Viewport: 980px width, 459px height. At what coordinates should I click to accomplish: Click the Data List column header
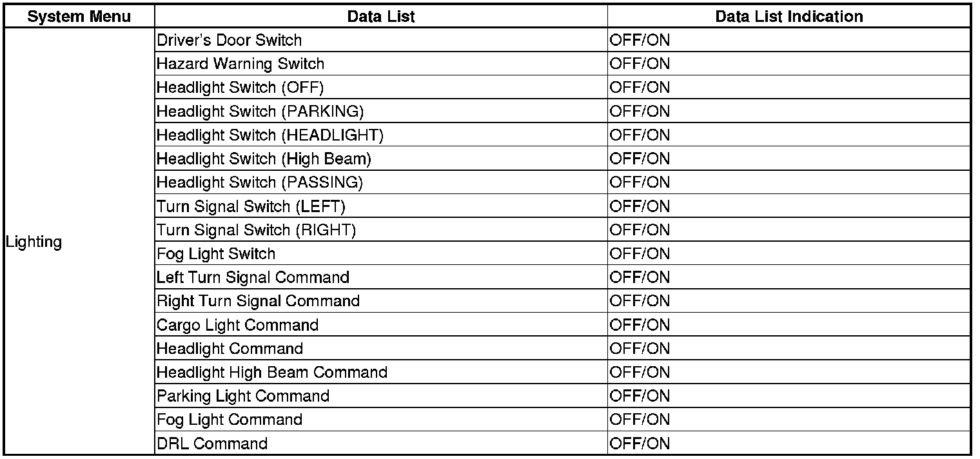click(380, 17)
